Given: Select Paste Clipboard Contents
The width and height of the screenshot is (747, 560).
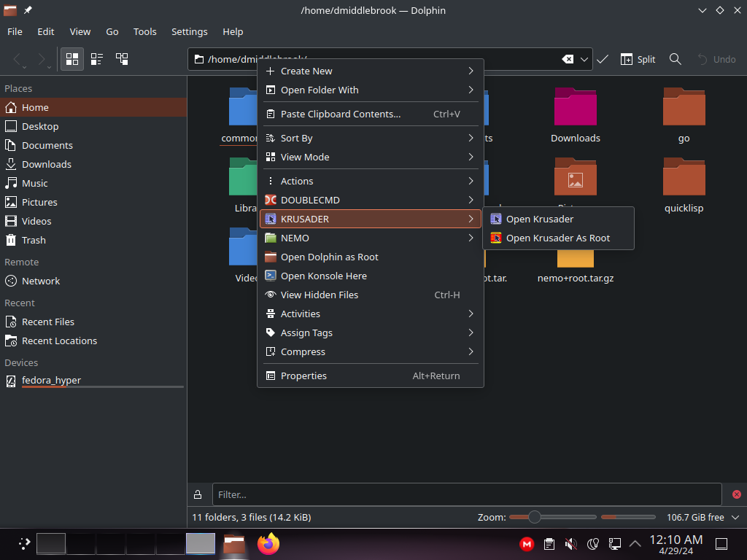Looking at the screenshot, I should [x=370, y=114].
